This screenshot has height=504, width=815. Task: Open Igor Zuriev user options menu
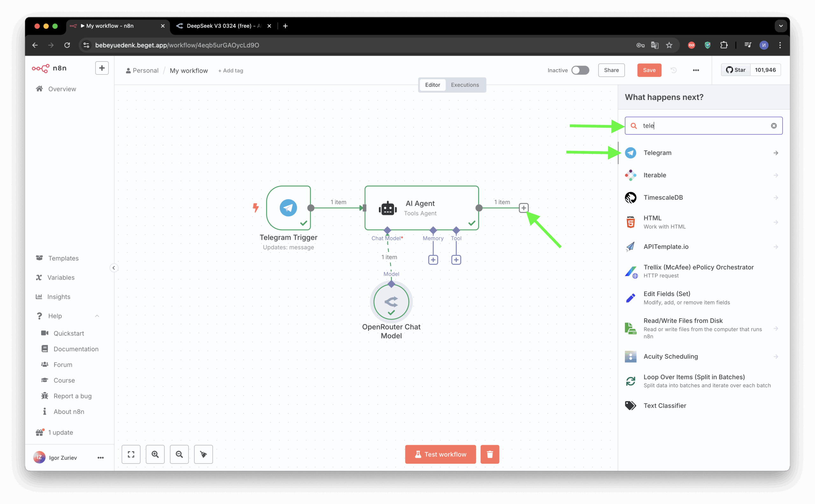100,458
